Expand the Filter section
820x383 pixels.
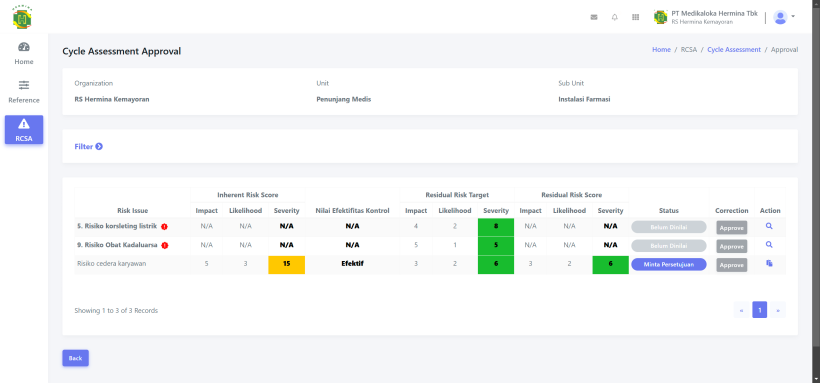(x=88, y=147)
